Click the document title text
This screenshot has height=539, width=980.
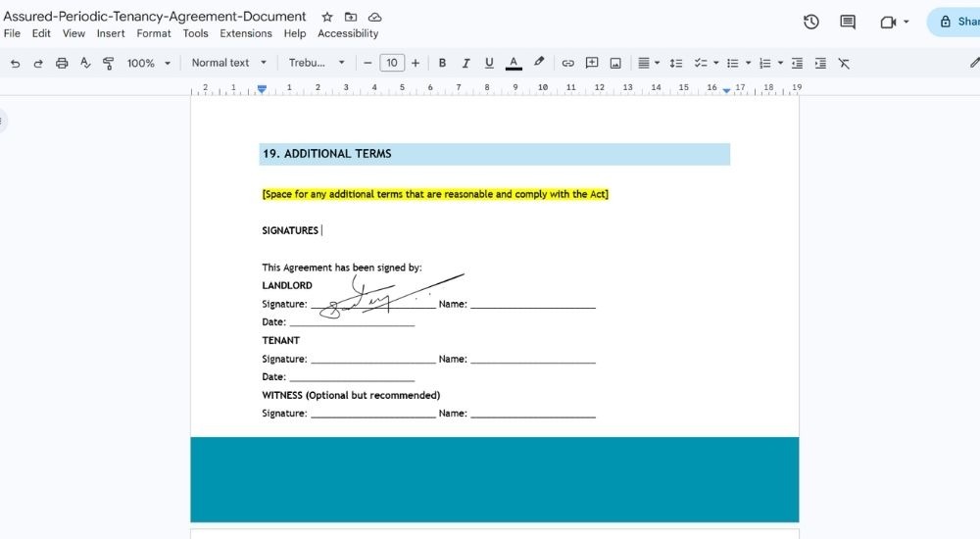(155, 17)
